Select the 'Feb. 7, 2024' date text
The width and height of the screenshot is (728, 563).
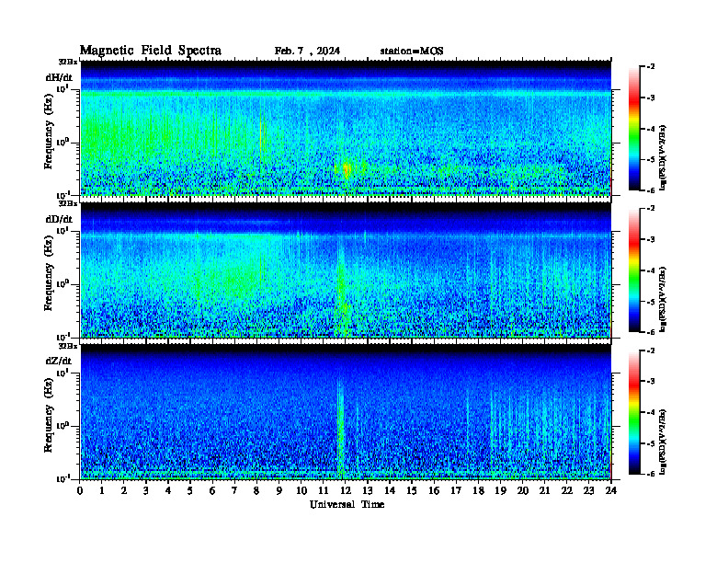click(307, 52)
